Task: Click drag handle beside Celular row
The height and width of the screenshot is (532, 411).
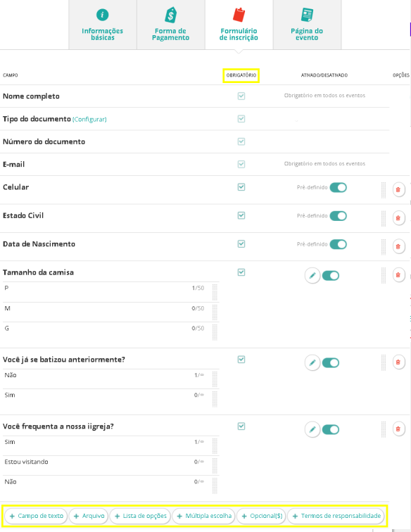Action: coord(384,190)
